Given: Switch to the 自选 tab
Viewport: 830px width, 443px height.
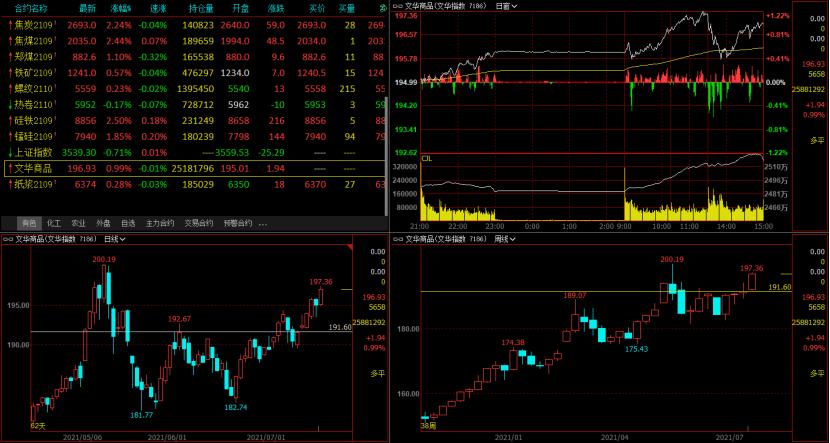Looking at the screenshot, I should (128, 223).
